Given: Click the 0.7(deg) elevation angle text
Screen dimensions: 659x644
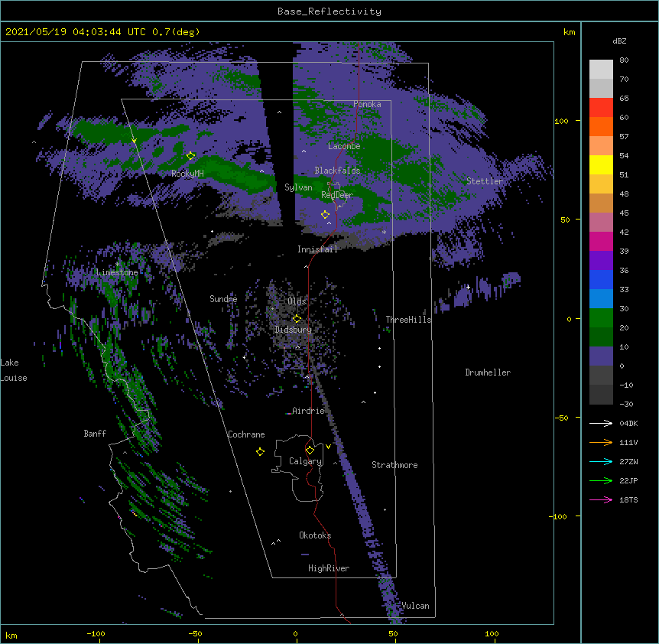Looking at the screenshot, I should 176,32.
